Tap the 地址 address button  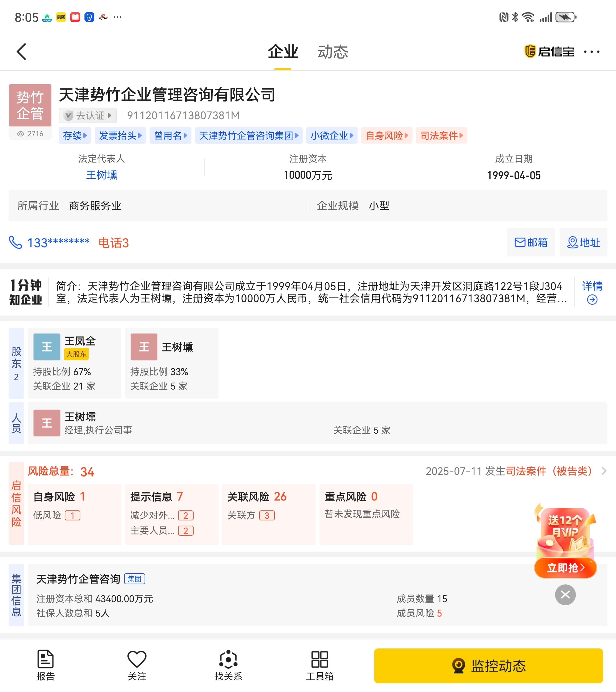[583, 243]
